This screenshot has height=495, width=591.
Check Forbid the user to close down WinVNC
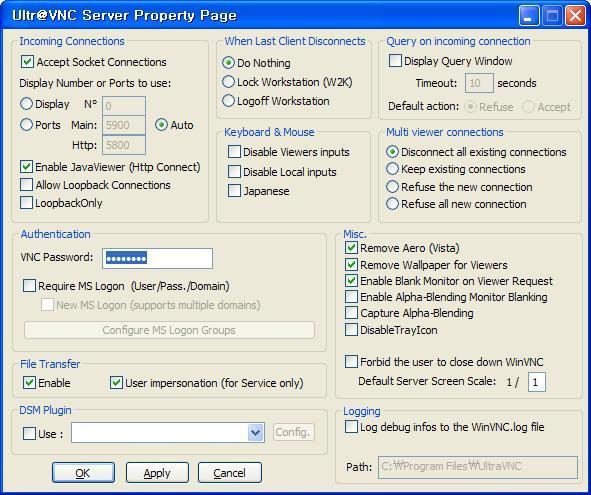[x=351, y=362]
